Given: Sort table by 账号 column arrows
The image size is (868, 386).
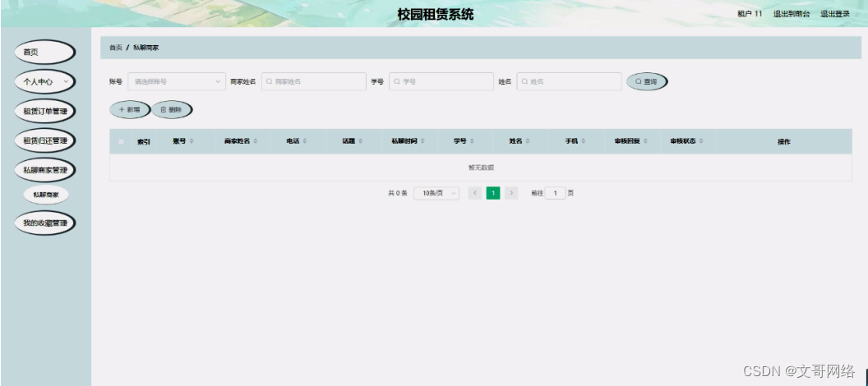Looking at the screenshot, I should pos(192,141).
